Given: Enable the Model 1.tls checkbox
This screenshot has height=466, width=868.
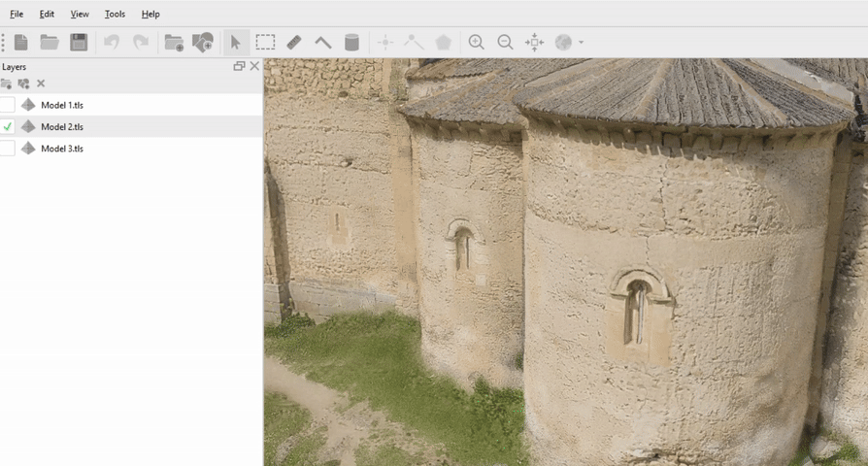Looking at the screenshot, I should pyautogui.click(x=8, y=105).
